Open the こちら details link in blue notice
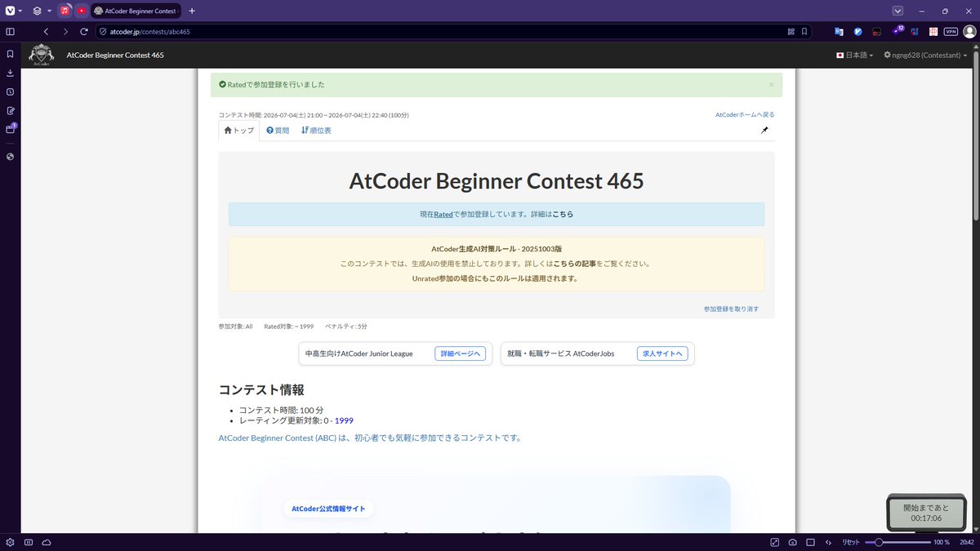Viewport: 980px width, 551px height. pos(563,214)
